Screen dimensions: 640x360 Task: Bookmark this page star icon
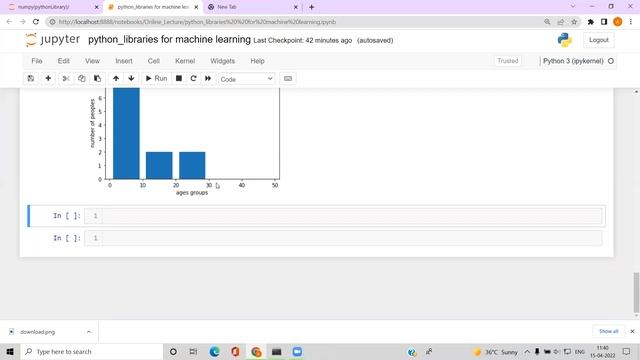click(574, 22)
